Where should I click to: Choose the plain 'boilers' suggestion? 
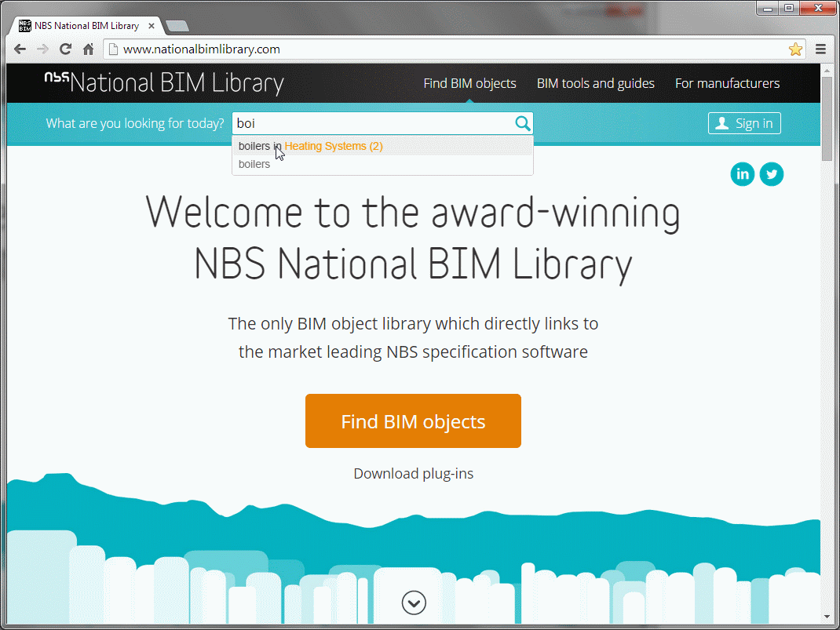(x=382, y=164)
